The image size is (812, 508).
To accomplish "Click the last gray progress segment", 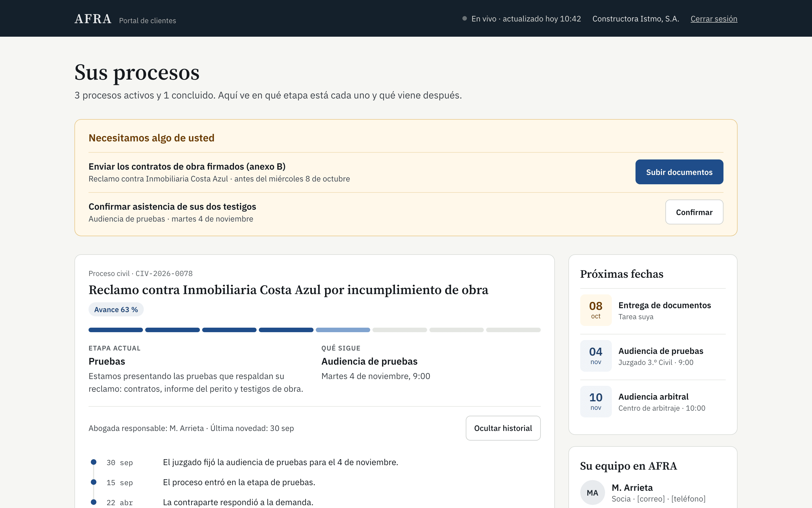I will (513, 330).
